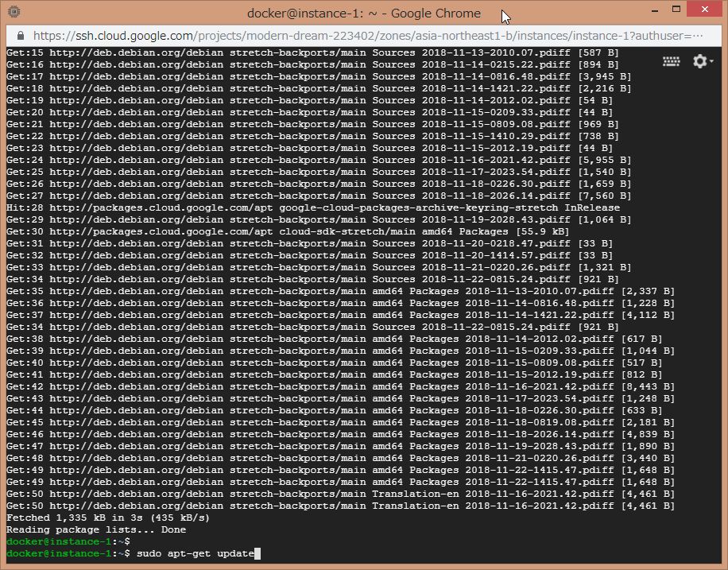Image resolution: width=728 pixels, height=570 pixels.
Task: Click the Get:33 Sources line [1,321 B]
Action: [319, 267]
